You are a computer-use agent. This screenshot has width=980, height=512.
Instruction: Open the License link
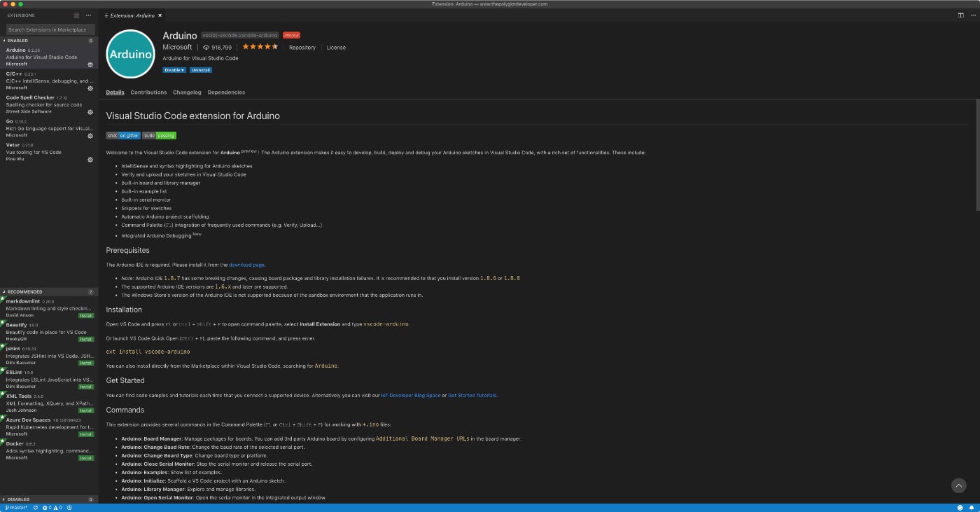[336, 48]
